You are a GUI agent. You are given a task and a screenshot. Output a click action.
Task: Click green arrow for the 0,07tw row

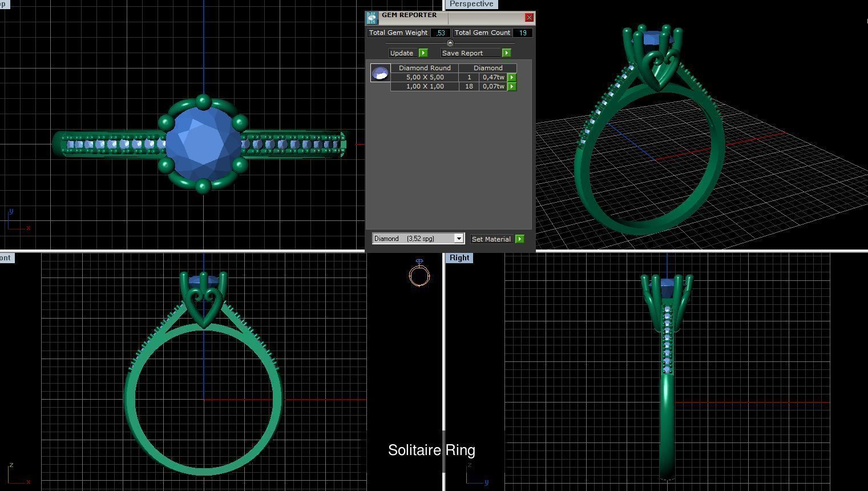click(512, 86)
